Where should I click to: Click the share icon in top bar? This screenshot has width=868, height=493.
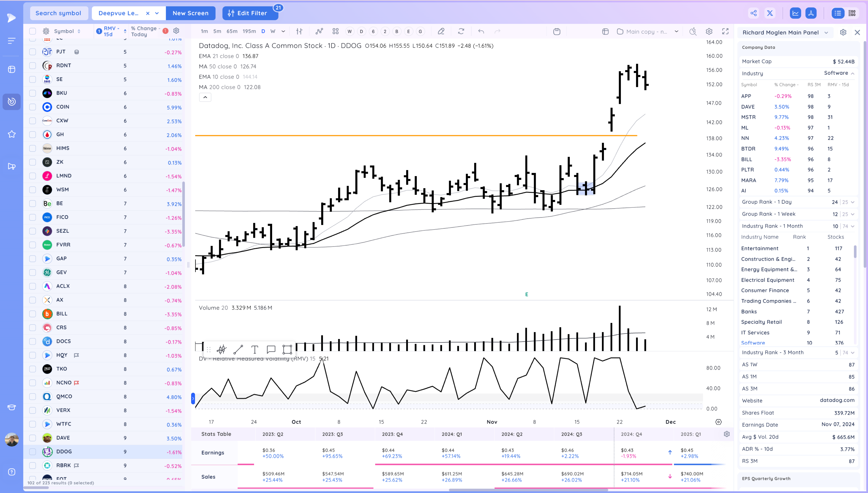(754, 13)
